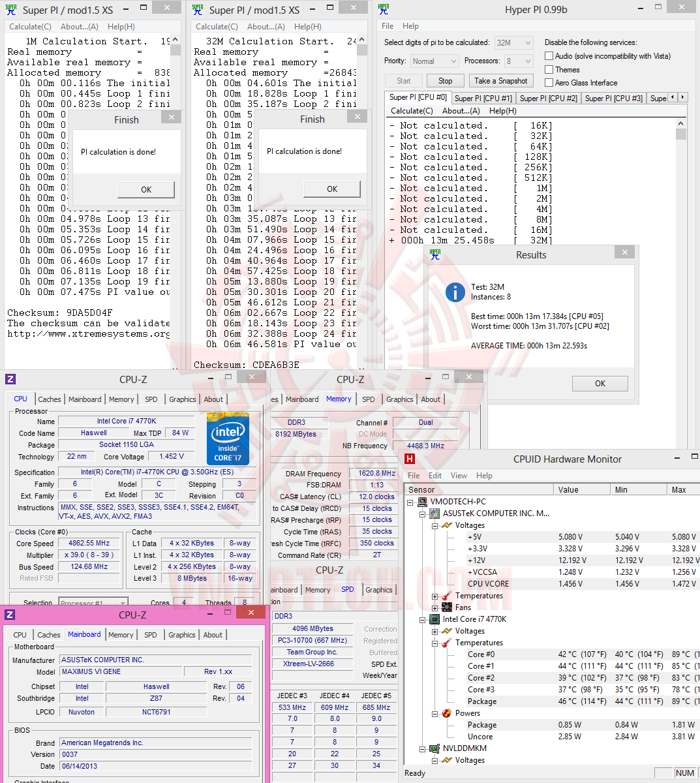Viewport: 700px width, 783px height.
Task: Collapse the NVLDDMKM node minus box
Action: coord(423,749)
